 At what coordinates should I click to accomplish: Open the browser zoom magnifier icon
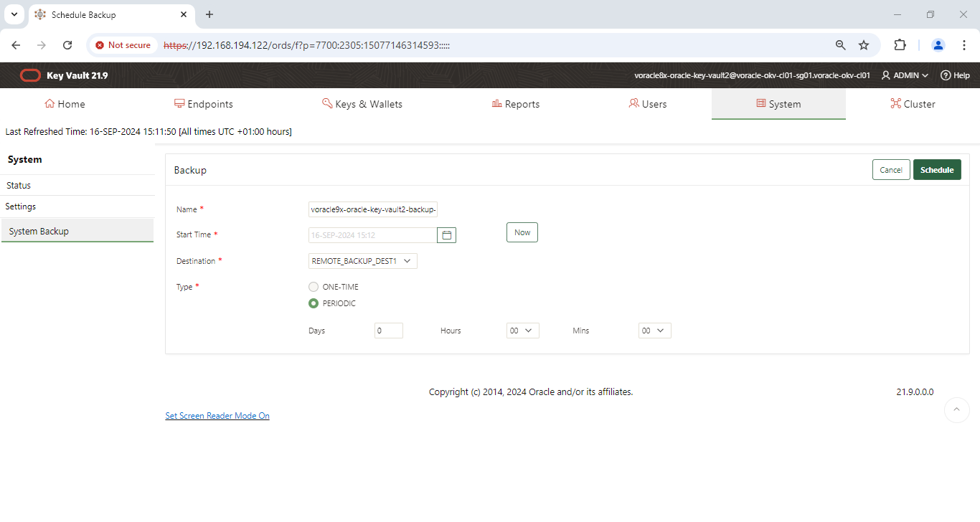[x=841, y=45]
